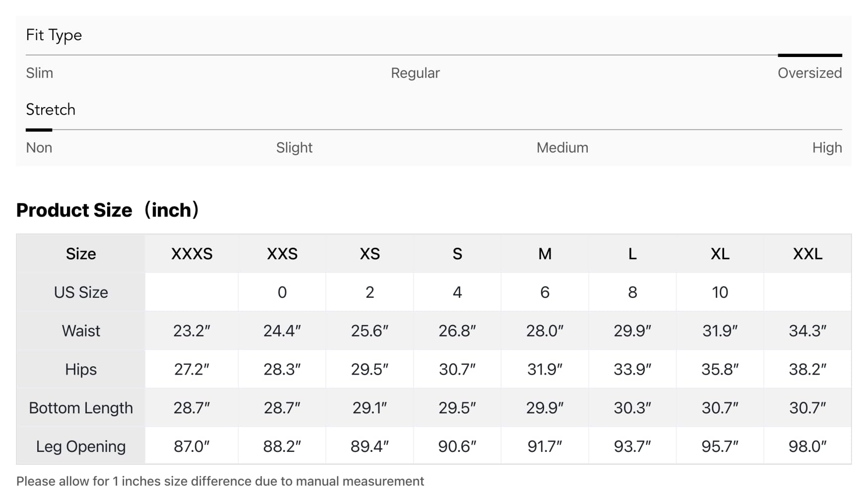Select the Leg Opening row label

click(81, 447)
